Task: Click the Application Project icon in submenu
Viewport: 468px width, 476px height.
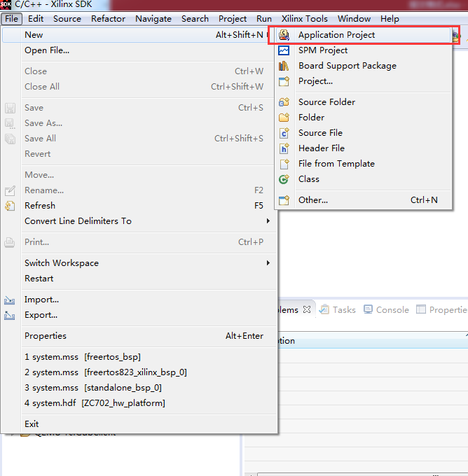Action: [284, 35]
